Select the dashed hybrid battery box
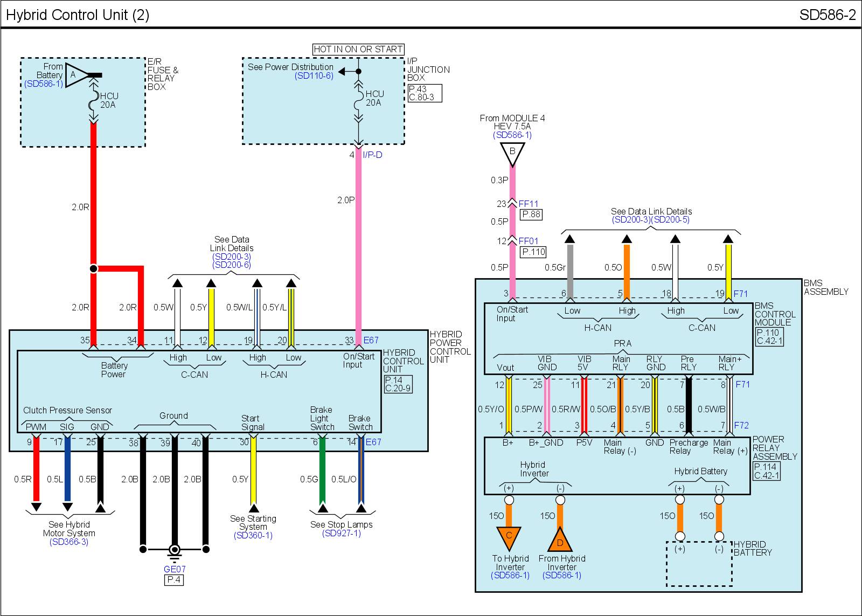 699,564
